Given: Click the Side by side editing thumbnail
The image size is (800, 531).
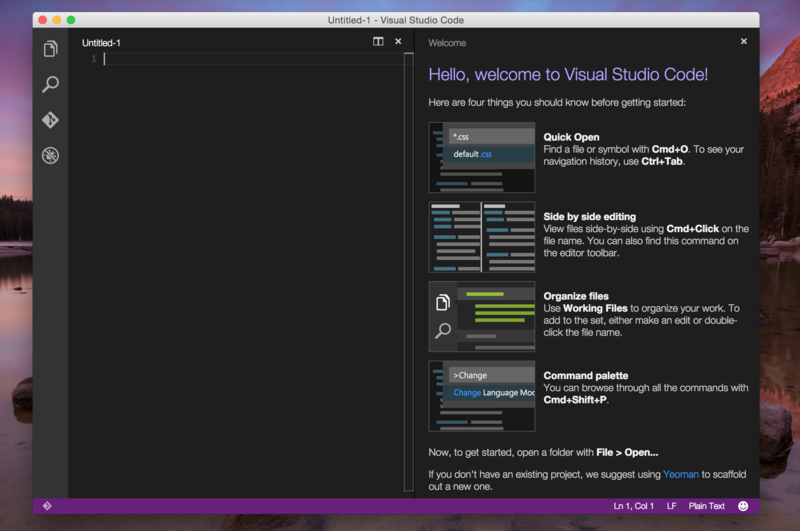Looking at the screenshot, I should point(482,237).
